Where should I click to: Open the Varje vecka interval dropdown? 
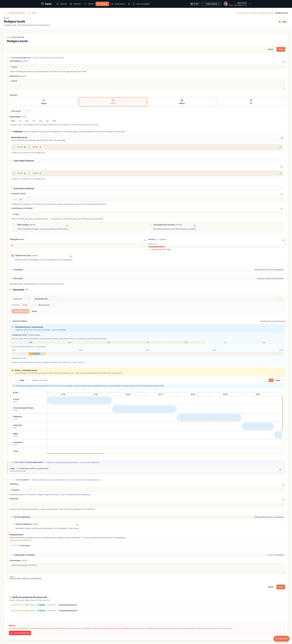(x=20, y=111)
